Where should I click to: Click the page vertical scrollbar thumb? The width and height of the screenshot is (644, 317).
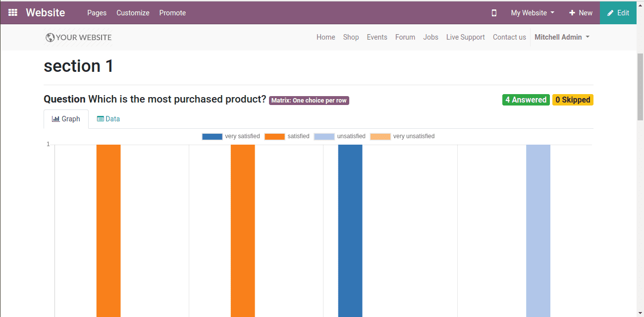point(640,86)
